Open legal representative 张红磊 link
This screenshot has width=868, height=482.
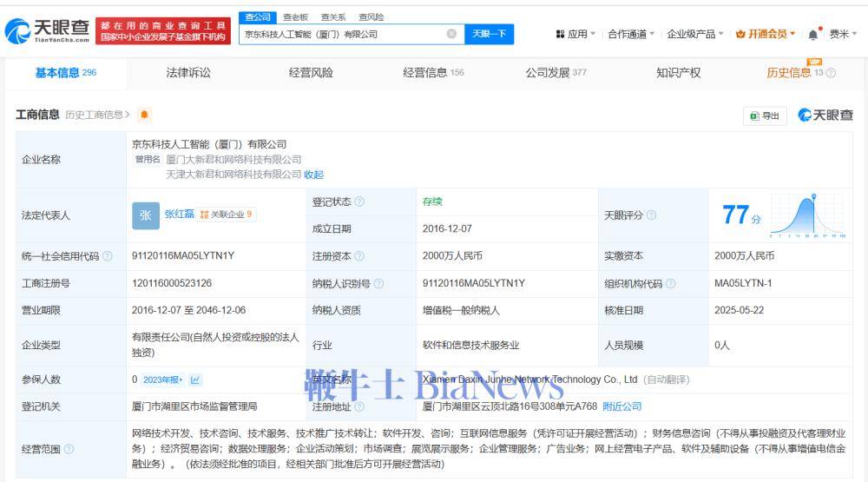[x=180, y=215]
